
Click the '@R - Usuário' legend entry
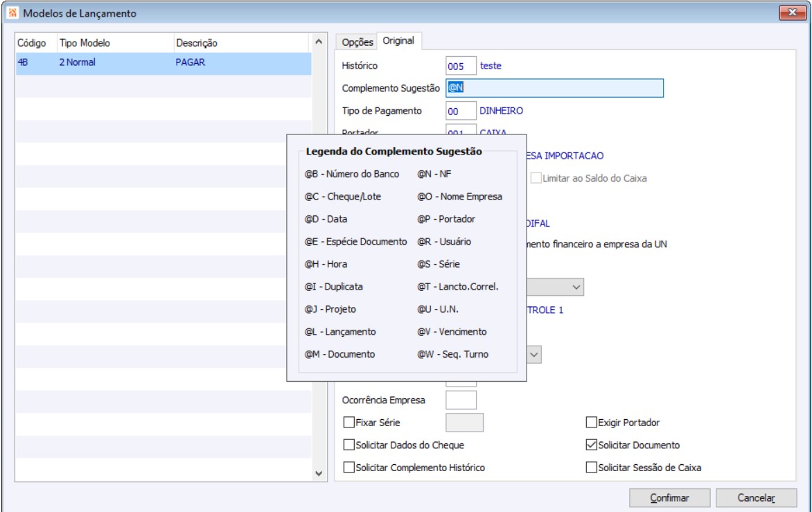[444, 242]
